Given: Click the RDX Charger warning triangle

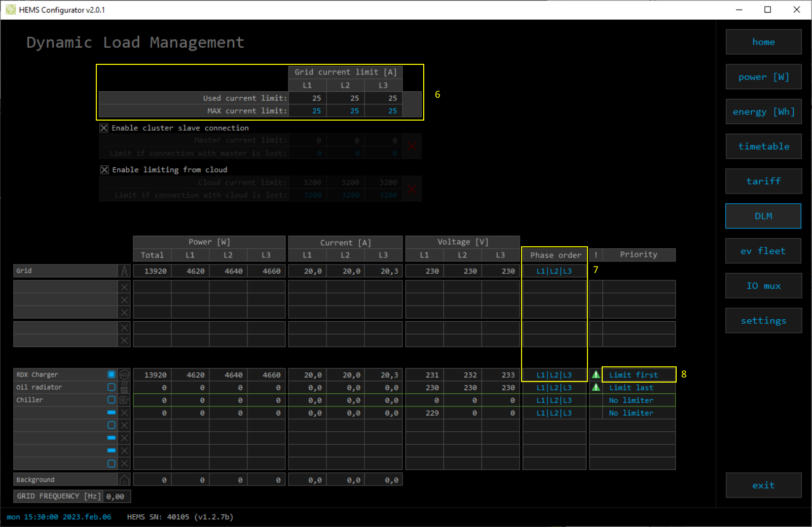Looking at the screenshot, I should tap(596, 375).
